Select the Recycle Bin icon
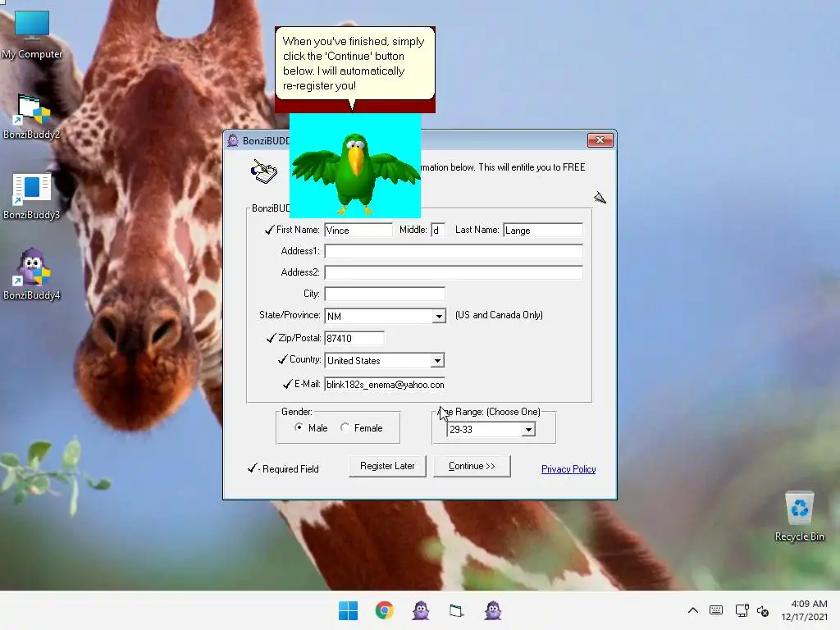The image size is (840, 630). click(x=799, y=516)
